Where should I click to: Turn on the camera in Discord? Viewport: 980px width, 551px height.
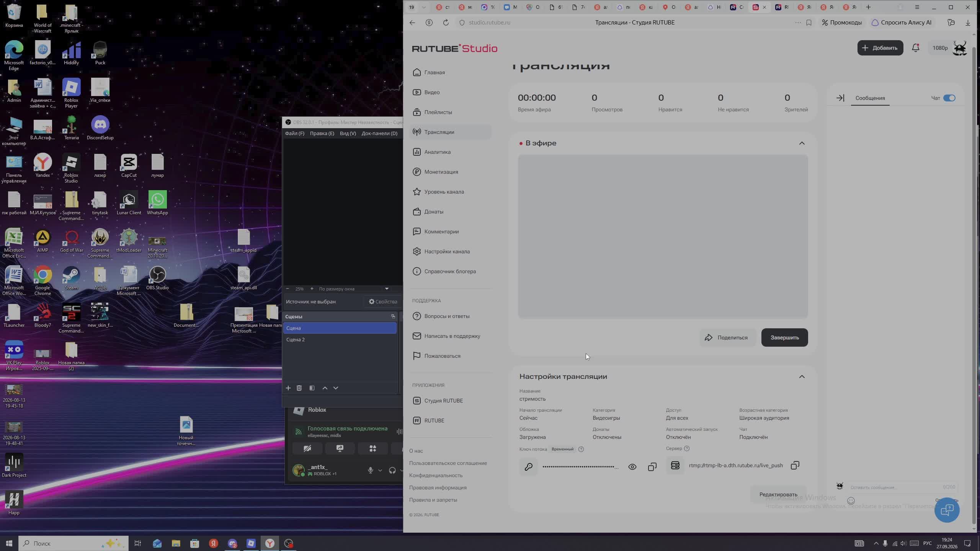pyautogui.click(x=307, y=448)
